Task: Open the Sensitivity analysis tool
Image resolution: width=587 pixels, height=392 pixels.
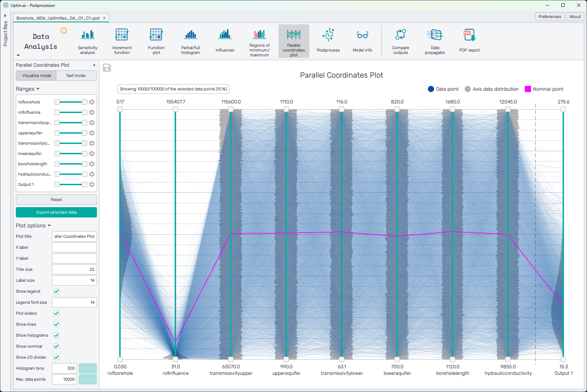Action: click(x=88, y=41)
